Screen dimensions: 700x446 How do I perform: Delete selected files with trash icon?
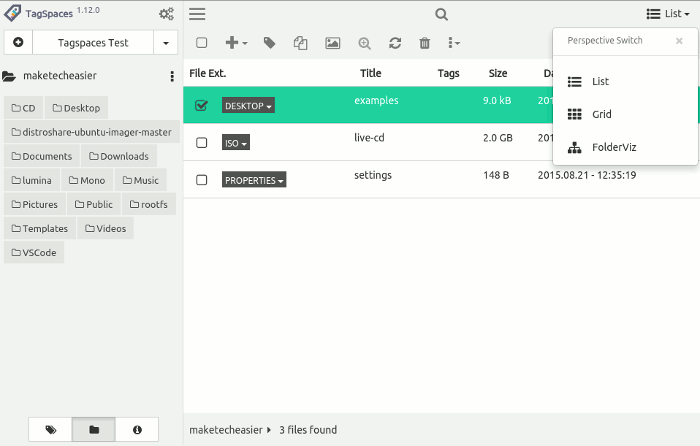click(425, 43)
